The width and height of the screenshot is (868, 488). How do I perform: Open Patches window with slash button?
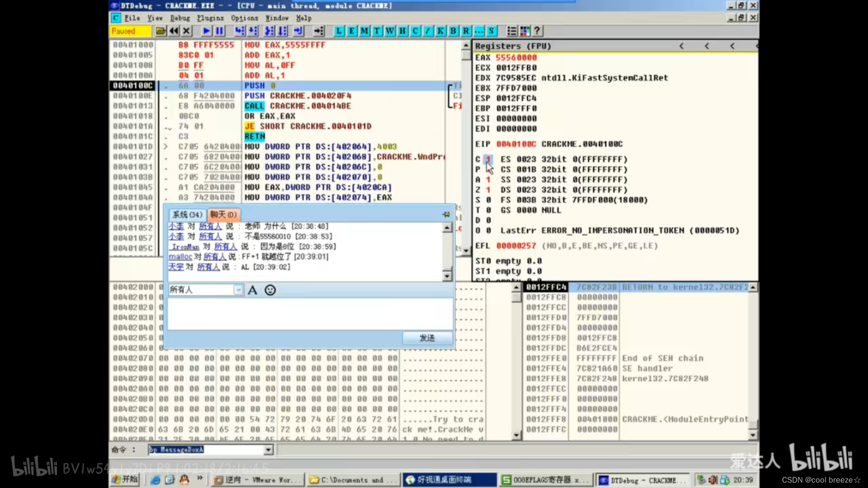[x=428, y=31]
